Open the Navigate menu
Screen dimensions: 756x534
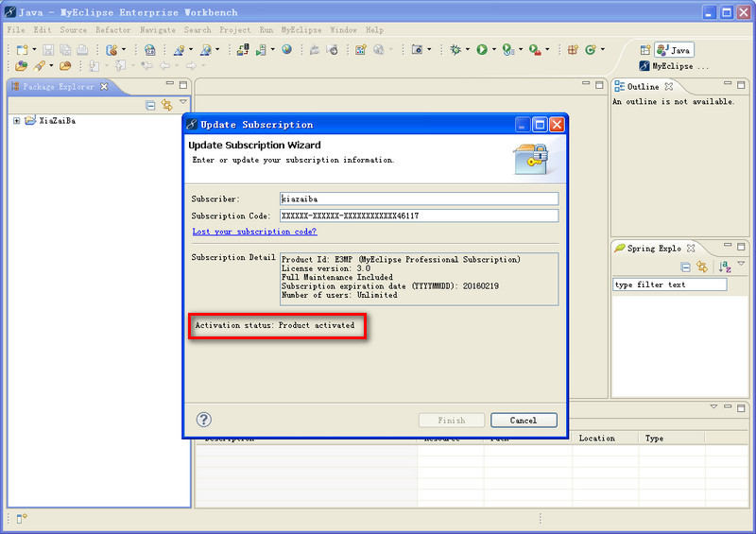158,29
